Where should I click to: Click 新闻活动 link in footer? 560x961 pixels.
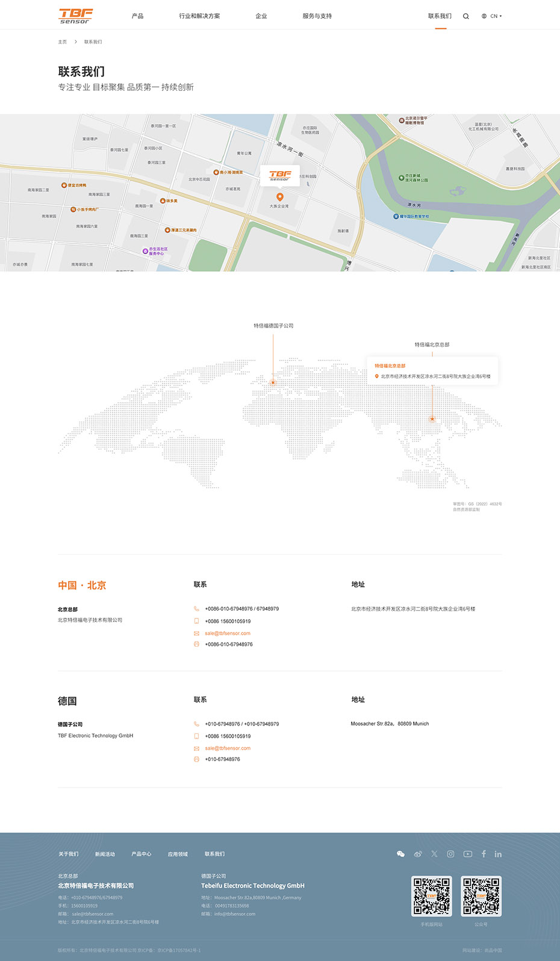pos(105,854)
